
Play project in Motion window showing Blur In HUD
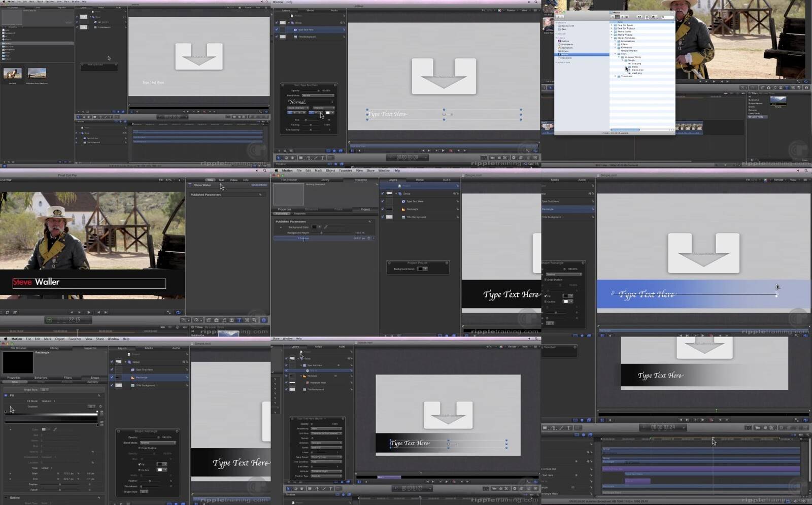(447, 482)
